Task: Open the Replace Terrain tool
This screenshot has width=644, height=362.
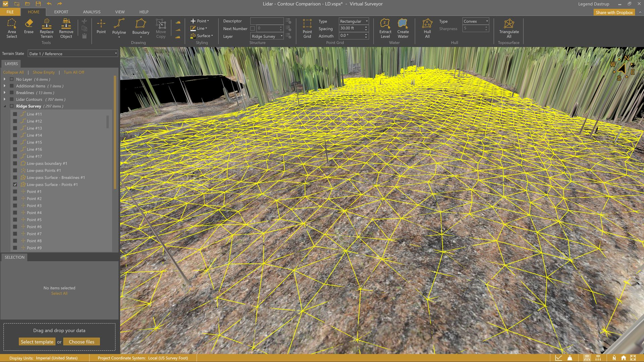Action: [46, 28]
